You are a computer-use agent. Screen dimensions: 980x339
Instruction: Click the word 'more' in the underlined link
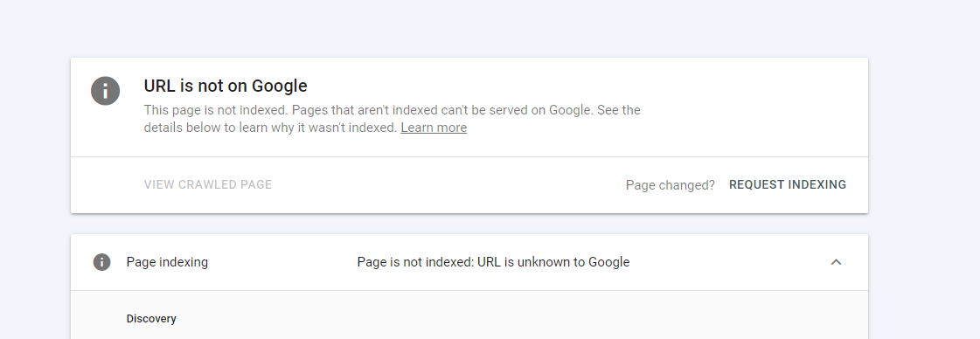tap(451, 128)
